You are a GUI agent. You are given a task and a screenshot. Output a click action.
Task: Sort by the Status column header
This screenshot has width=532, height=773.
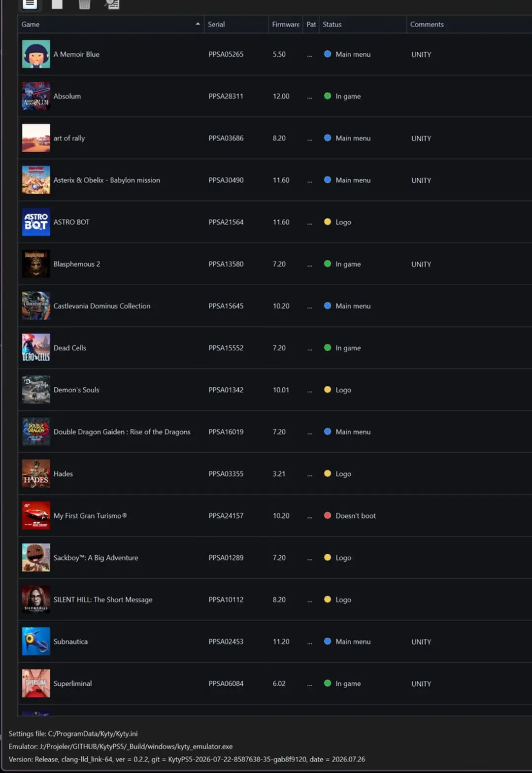363,24
